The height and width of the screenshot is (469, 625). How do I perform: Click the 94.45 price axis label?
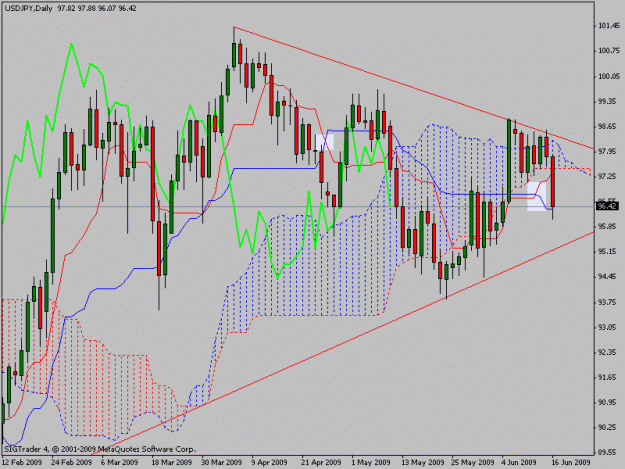tap(609, 277)
